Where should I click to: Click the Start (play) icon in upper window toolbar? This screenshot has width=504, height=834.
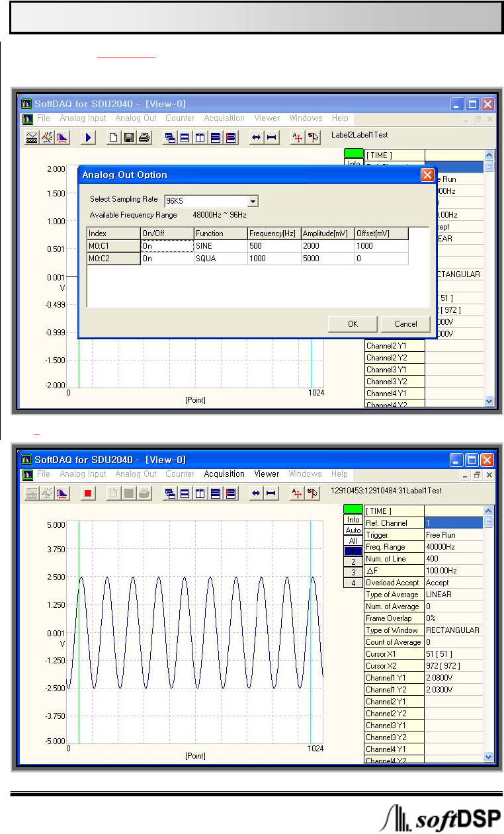pyautogui.click(x=89, y=138)
